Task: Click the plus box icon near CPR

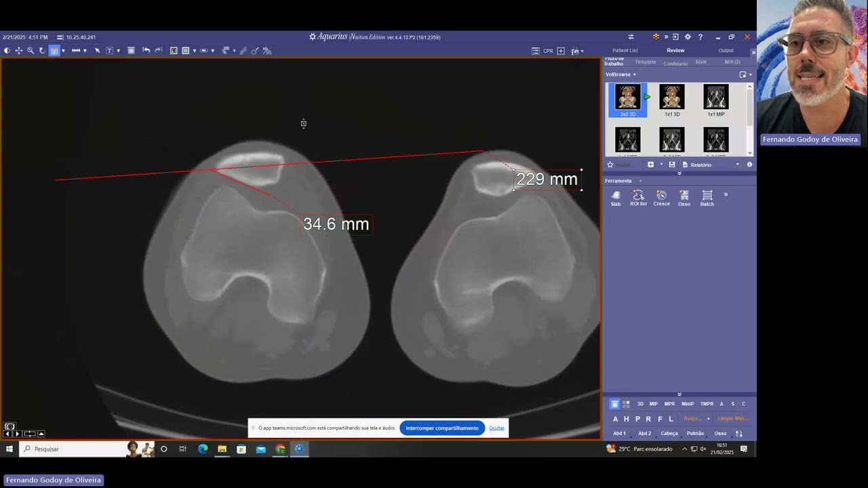Action: 561,51
